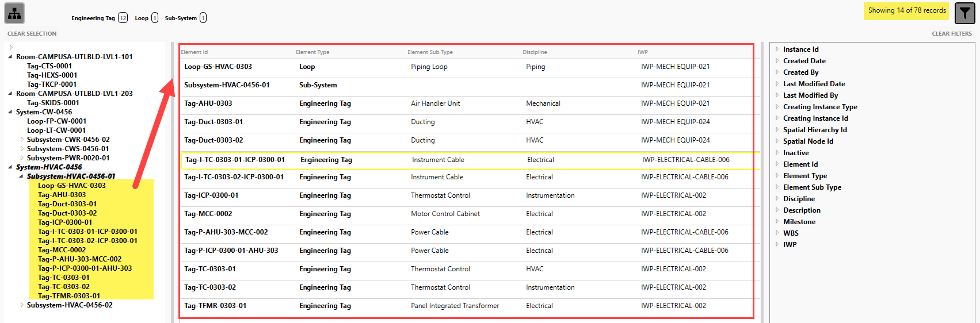Screen dimensions: 980x323
Task: Click CLEAR SELECTION
Action: tap(32, 34)
